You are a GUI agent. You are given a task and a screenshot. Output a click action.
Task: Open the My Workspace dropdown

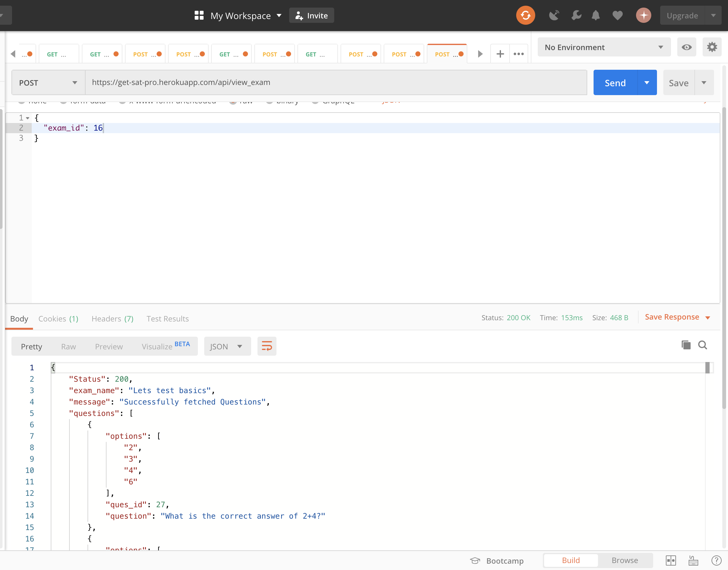[x=246, y=16]
